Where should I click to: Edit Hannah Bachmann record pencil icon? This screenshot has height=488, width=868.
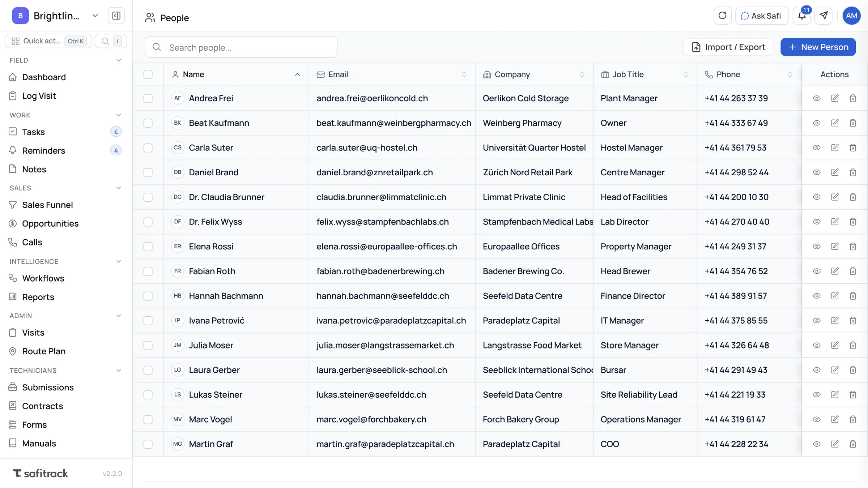tap(835, 296)
